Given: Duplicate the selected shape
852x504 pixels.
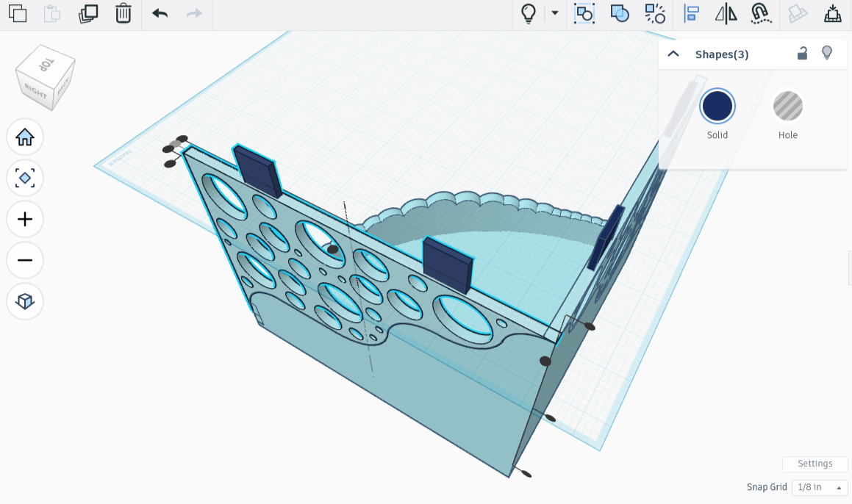Looking at the screenshot, I should tap(87, 14).
